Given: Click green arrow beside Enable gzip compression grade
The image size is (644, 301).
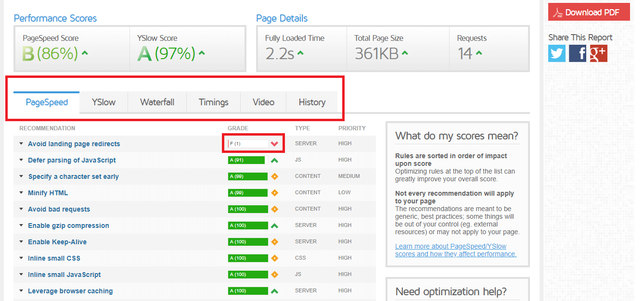Looking at the screenshot, I should pos(274,226).
